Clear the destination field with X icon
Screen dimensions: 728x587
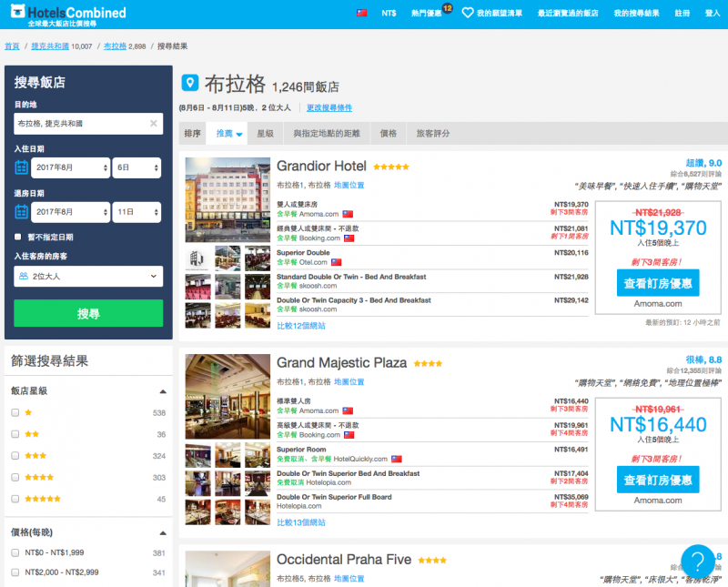point(154,124)
